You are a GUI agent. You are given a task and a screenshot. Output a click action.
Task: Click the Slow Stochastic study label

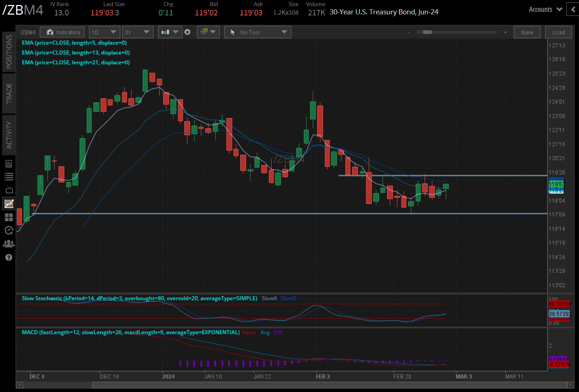pyautogui.click(x=139, y=298)
